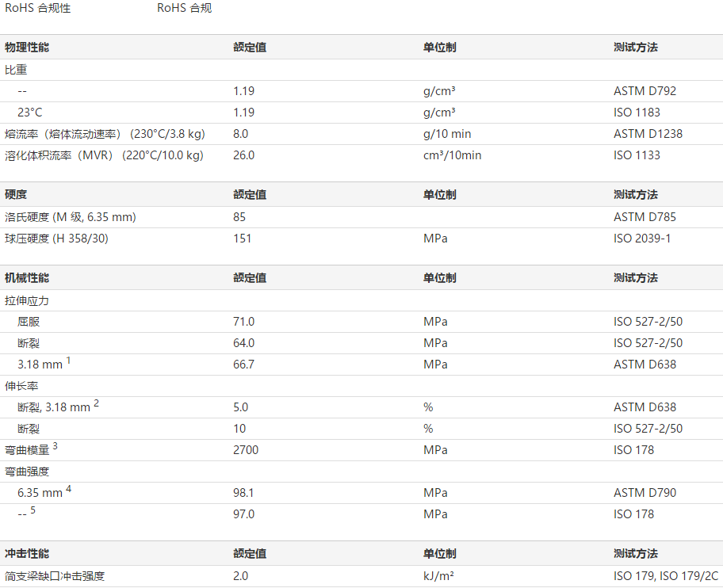
Task: Select the ASTM D785 test method cell
Action: (x=645, y=216)
